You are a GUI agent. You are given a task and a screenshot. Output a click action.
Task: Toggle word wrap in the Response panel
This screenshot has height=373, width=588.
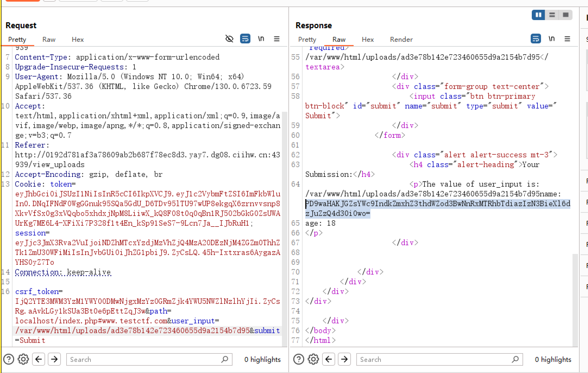click(x=536, y=39)
